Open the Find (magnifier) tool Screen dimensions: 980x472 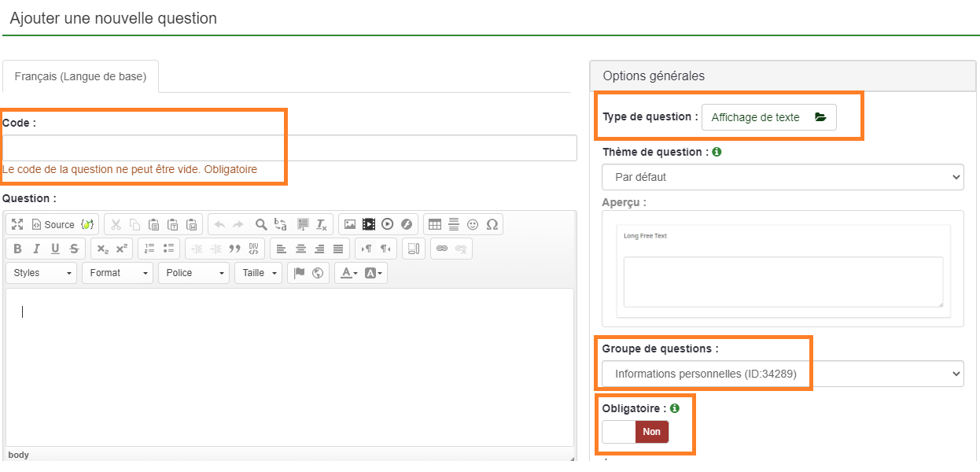tap(261, 224)
